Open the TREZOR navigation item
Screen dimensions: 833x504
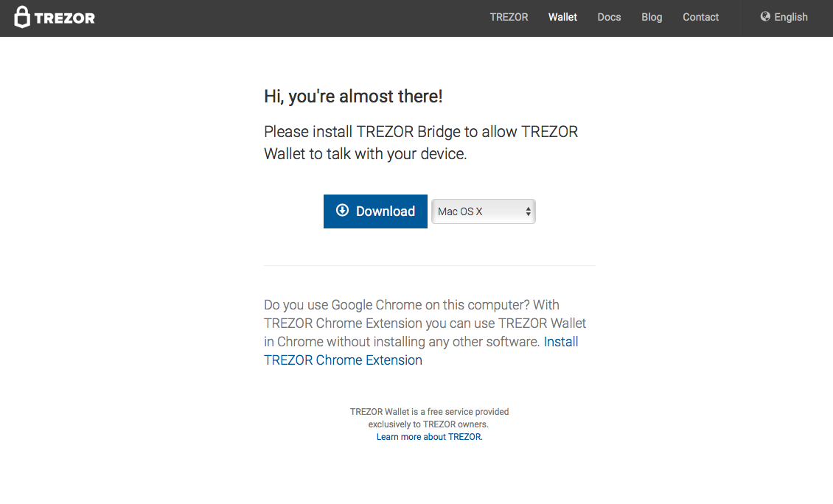[x=509, y=17]
